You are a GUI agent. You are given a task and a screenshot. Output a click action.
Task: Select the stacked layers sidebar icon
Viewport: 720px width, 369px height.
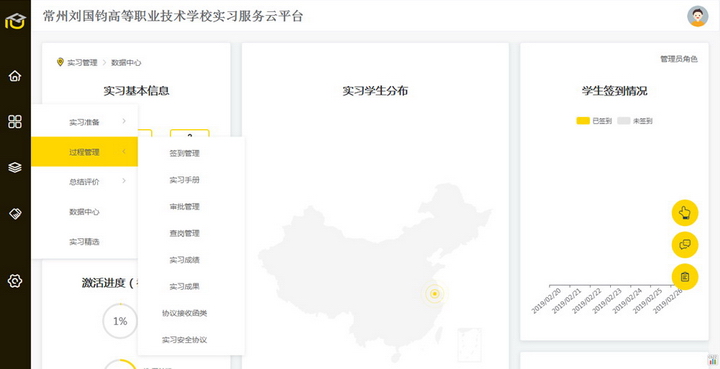point(15,168)
